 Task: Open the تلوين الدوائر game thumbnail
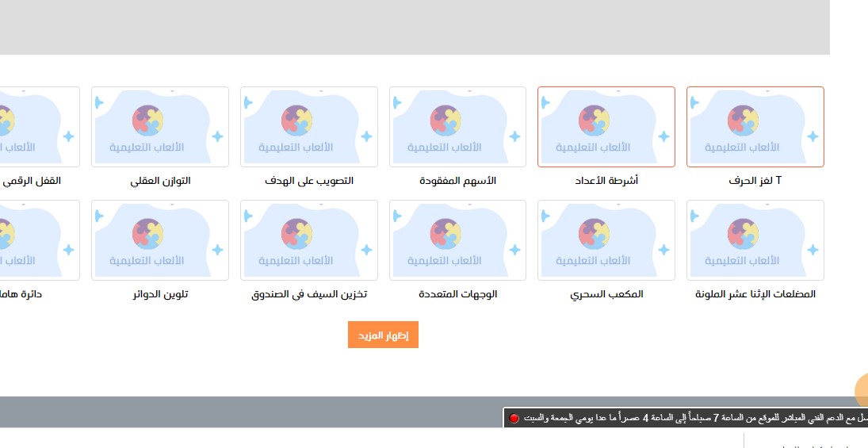tap(160, 240)
